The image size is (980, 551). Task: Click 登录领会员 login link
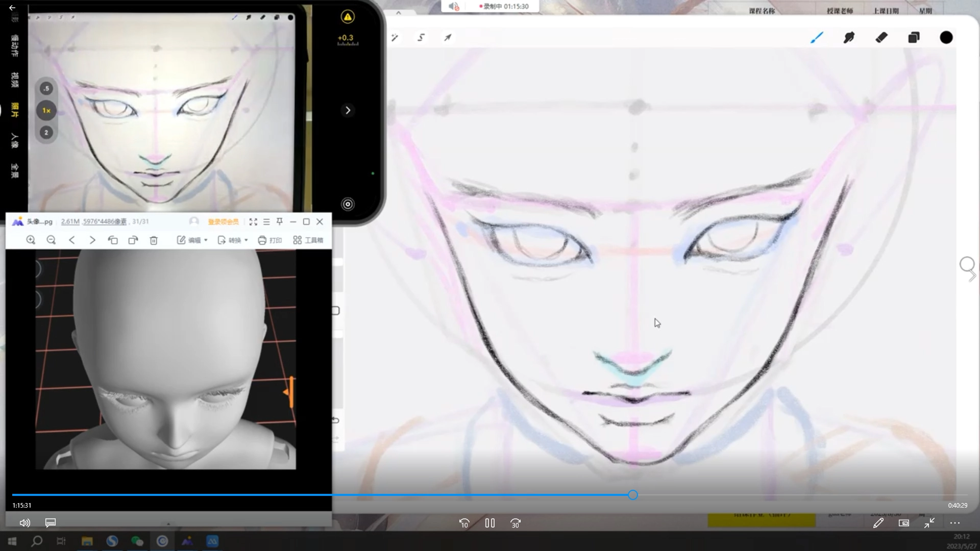coord(223,221)
